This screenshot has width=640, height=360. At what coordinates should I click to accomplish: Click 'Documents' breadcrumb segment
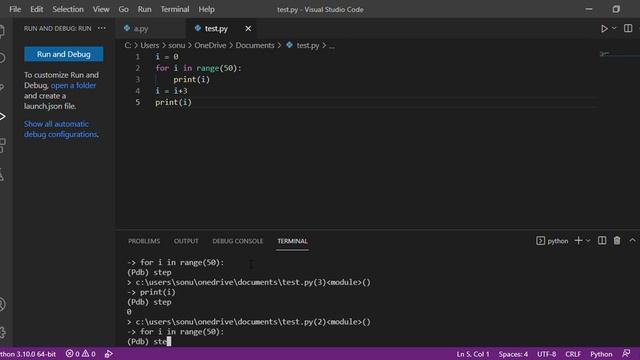coord(255,45)
